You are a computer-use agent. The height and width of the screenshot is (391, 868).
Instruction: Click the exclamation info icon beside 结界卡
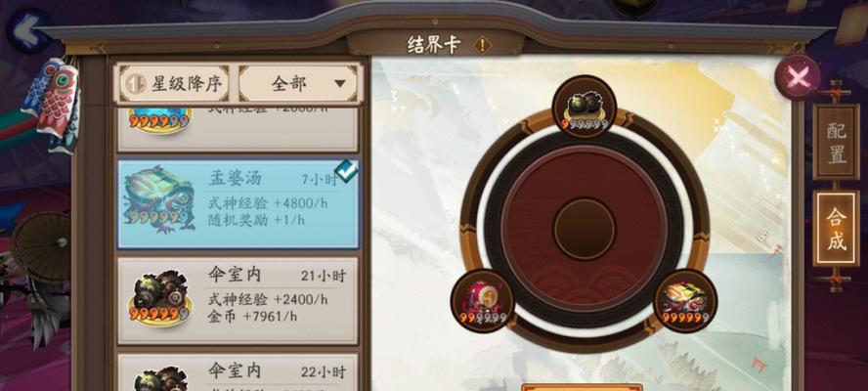click(482, 45)
